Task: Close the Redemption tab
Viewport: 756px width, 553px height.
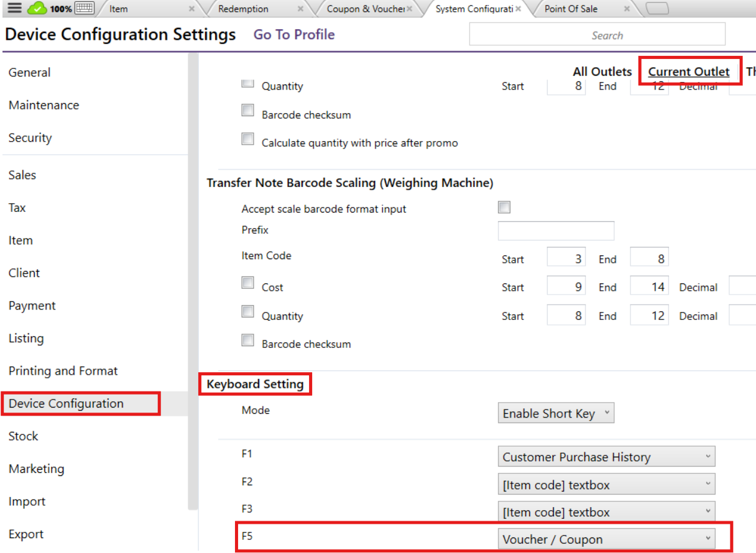Action: pos(301,9)
